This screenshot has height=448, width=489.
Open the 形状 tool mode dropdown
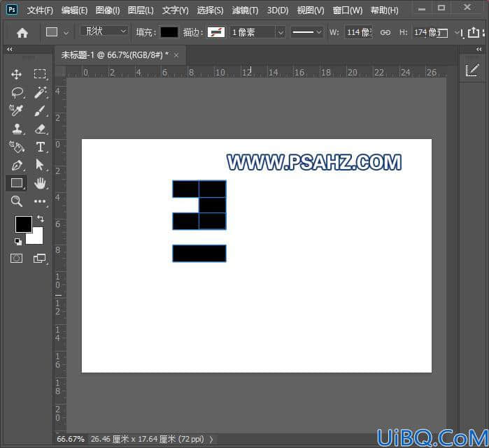pos(104,31)
